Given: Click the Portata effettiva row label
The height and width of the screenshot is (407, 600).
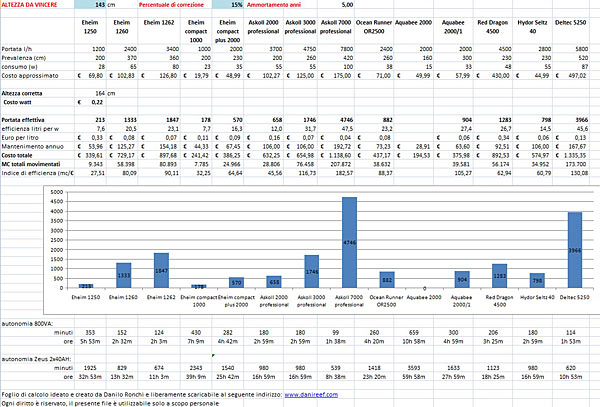Looking at the screenshot, I should [23, 120].
